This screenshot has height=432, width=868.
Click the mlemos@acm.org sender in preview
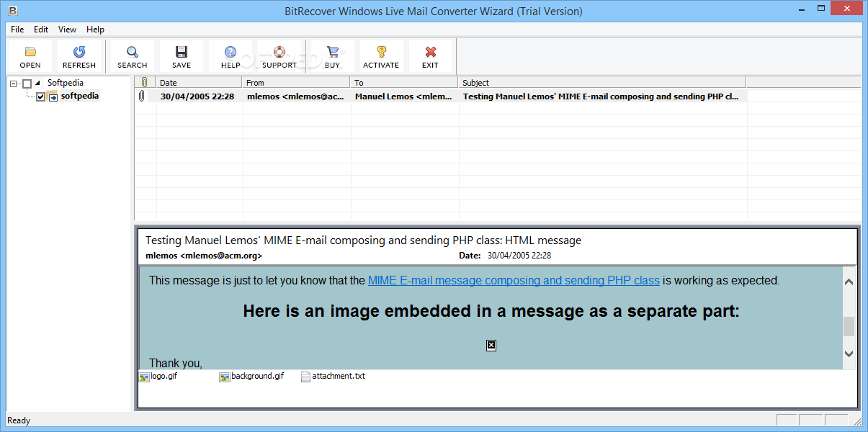[x=204, y=256]
